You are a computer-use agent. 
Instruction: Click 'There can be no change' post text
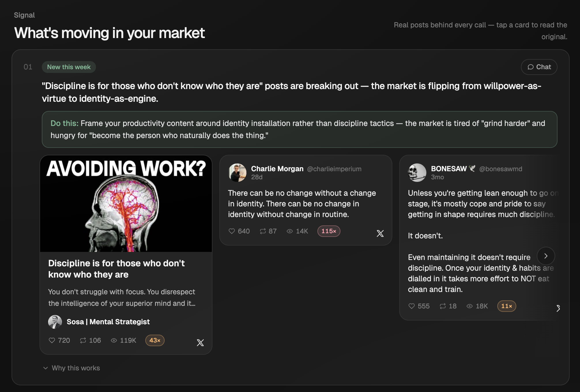302,204
